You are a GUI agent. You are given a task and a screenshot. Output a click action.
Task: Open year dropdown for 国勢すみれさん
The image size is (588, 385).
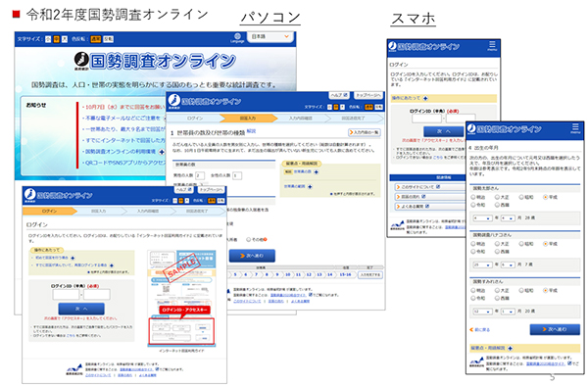482,312
